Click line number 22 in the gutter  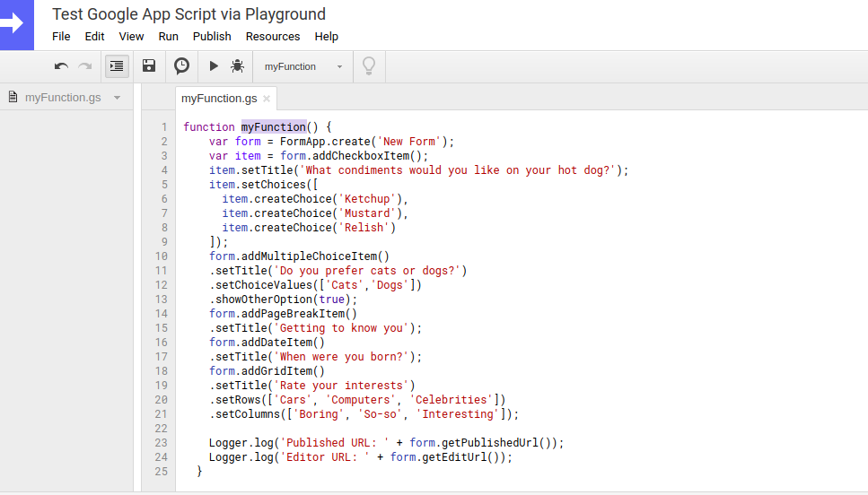pyautogui.click(x=161, y=429)
